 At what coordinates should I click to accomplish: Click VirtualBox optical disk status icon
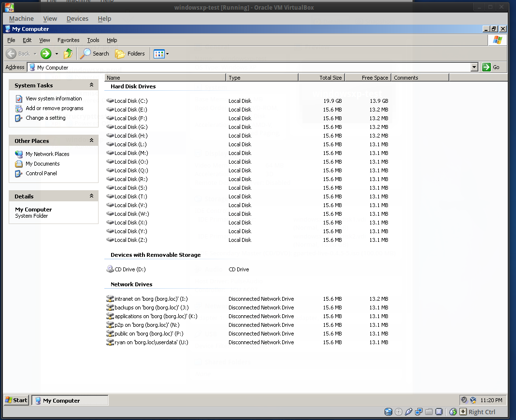399,412
